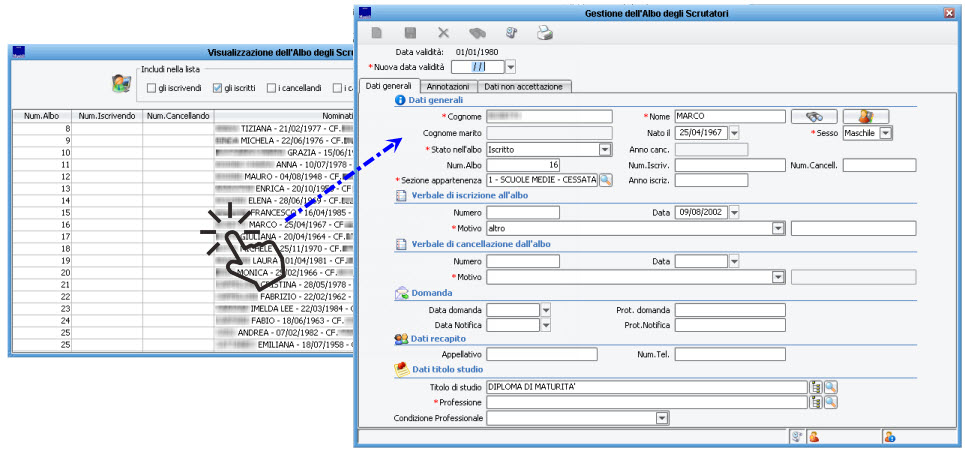Click into the Num.Tel. input field
965x450 pixels.
pos(729,354)
